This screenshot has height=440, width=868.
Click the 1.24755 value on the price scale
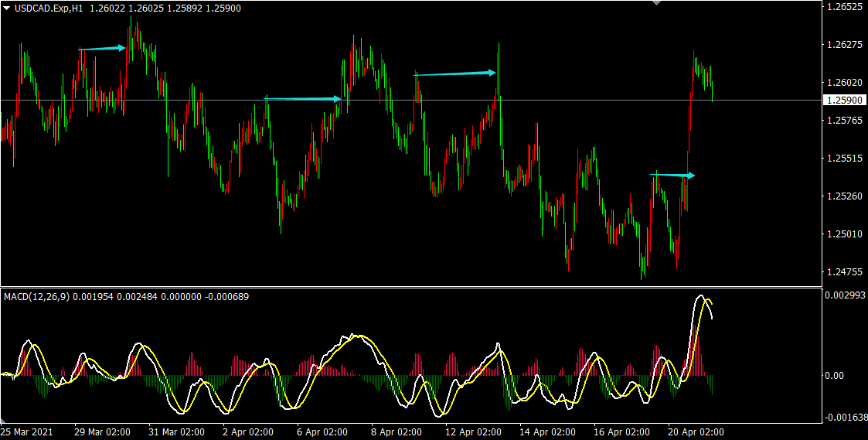pyautogui.click(x=843, y=271)
